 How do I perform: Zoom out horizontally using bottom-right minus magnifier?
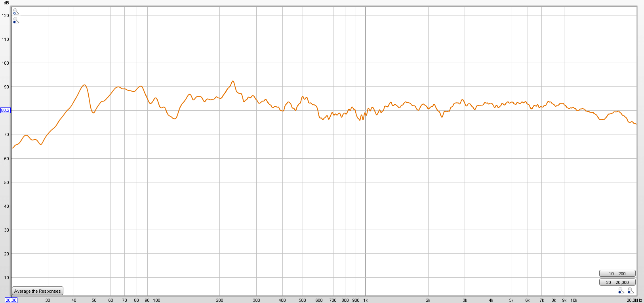point(621,291)
